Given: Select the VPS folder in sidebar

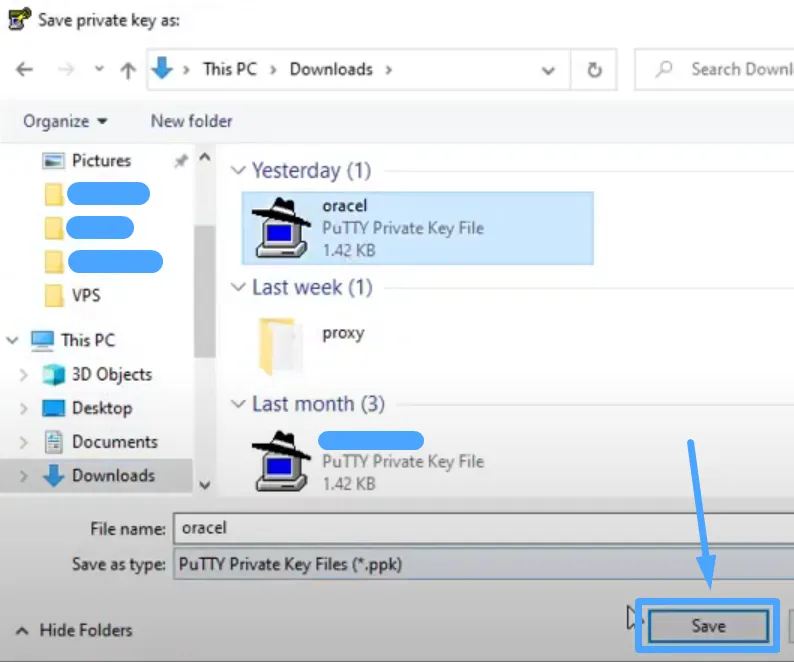Looking at the screenshot, I should click(86, 295).
